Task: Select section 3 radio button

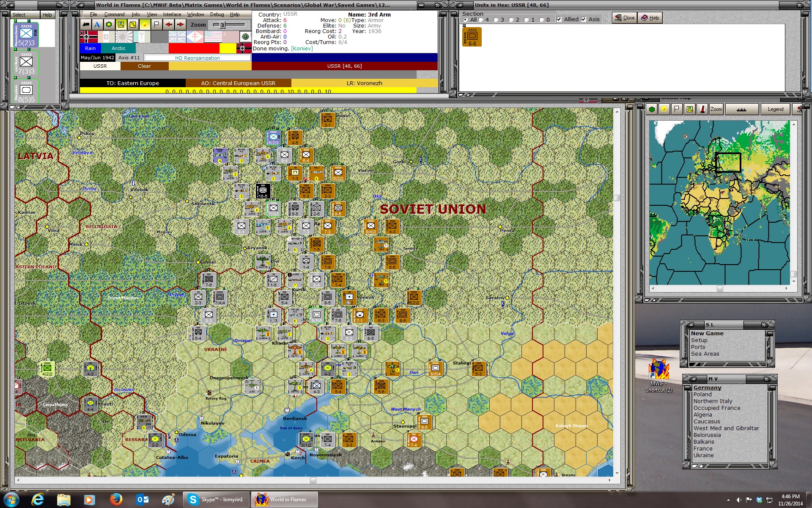Action: pyautogui.click(x=496, y=19)
